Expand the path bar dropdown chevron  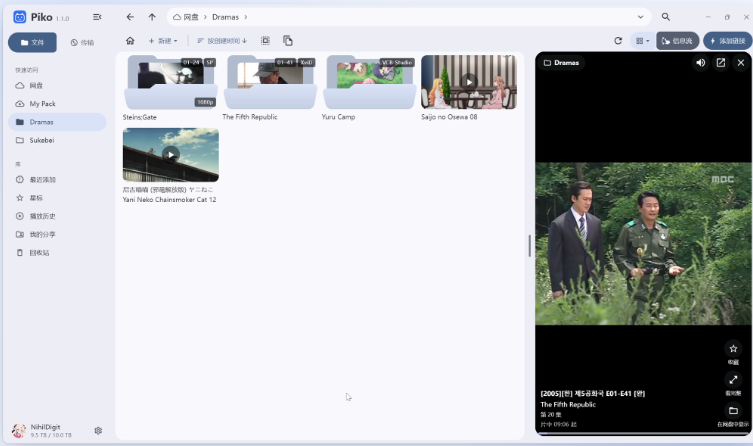click(x=640, y=17)
